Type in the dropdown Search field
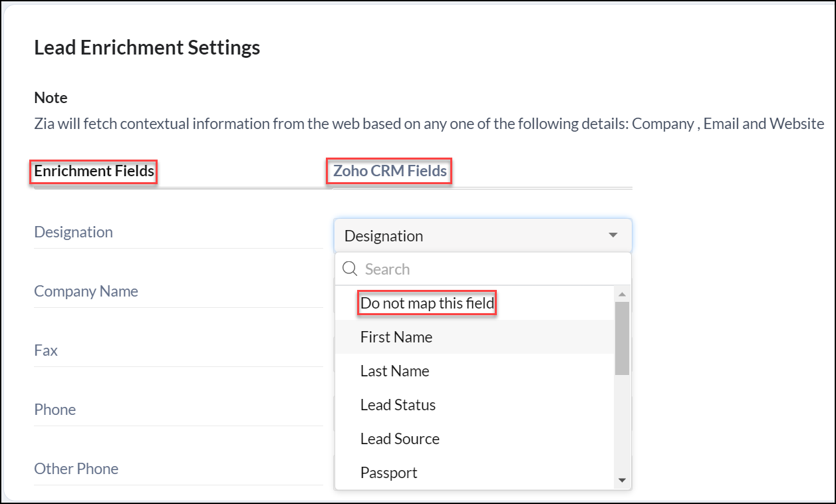836x504 pixels. (492, 269)
